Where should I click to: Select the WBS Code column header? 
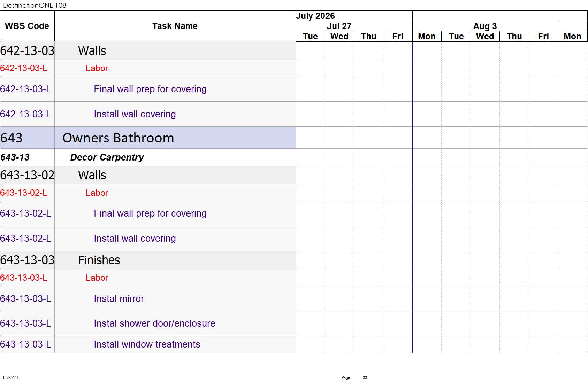(x=27, y=26)
